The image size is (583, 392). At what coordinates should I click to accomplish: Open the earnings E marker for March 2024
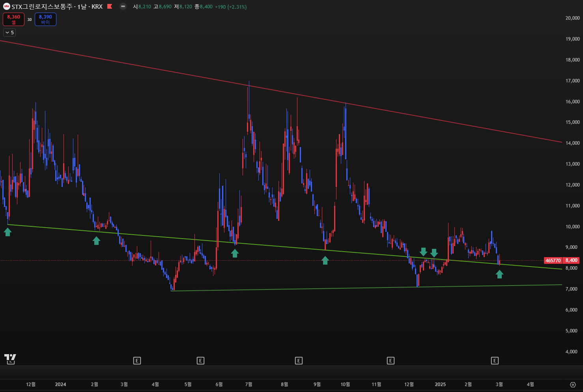[x=137, y=360]
